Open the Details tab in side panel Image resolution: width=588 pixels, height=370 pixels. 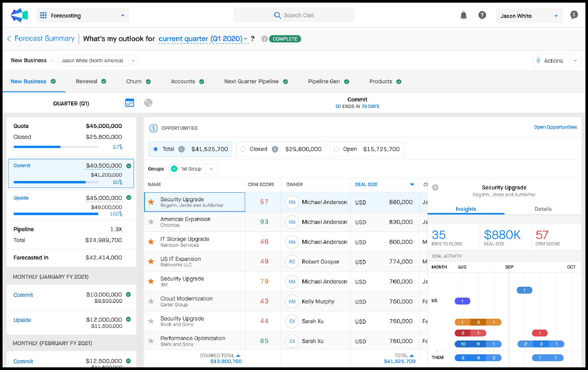pyautogui.click(x=543, y=209)
